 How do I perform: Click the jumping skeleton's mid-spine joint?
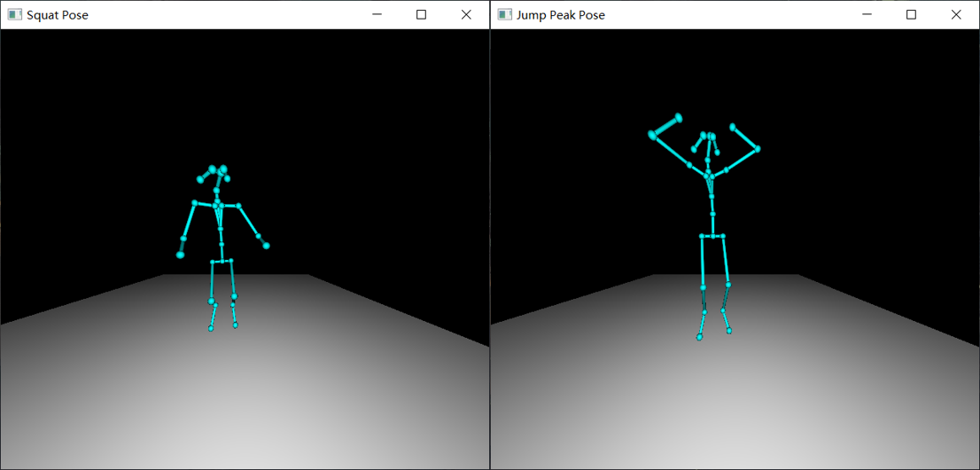(712, 213)
